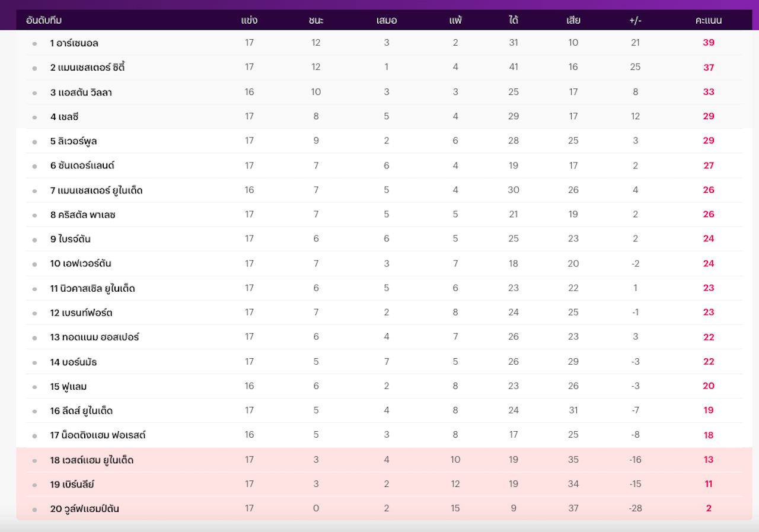Open the แมนเชสเตอร์ ซิตี้ team link

[87, 68]
